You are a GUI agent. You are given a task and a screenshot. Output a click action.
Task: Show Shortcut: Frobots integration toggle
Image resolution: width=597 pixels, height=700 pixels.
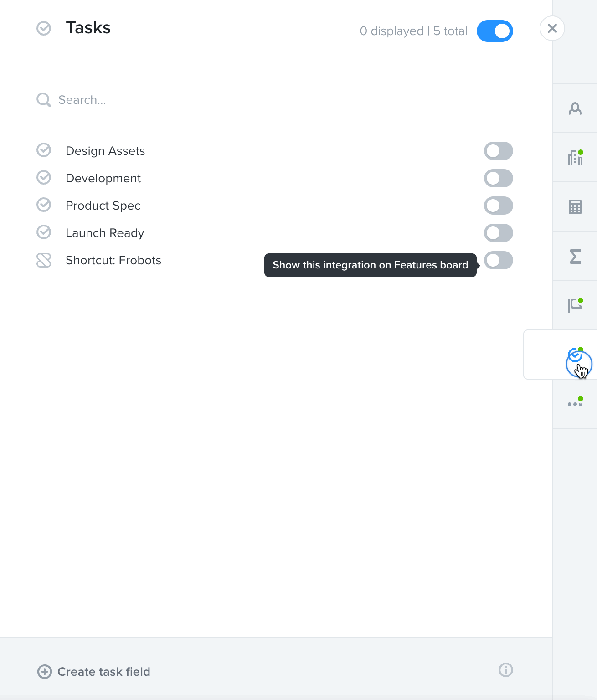[499, 260]
